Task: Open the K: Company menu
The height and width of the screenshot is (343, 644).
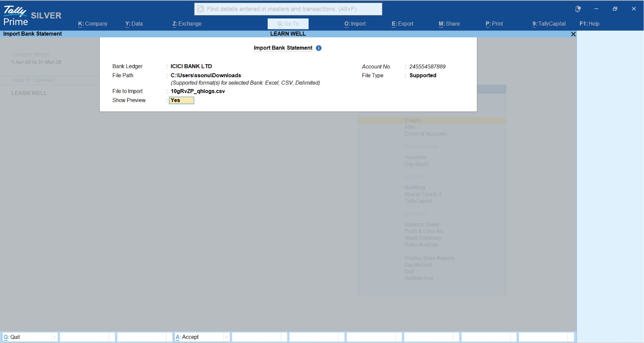Action: click(x=93, y=24)
